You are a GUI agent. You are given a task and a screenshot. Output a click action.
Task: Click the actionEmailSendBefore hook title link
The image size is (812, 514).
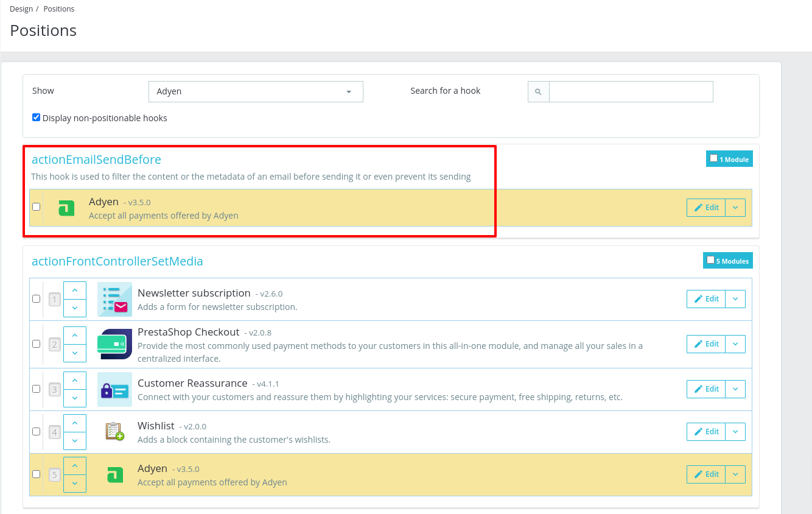96,159
